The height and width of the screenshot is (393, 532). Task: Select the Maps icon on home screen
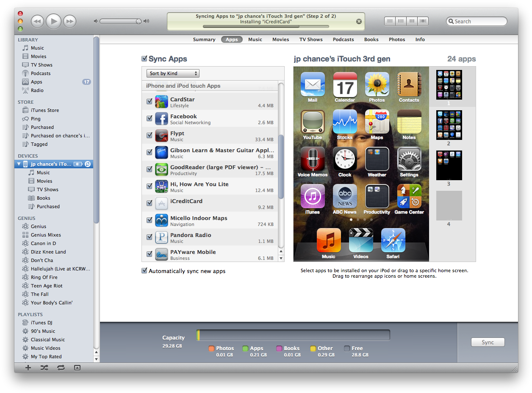click(x=377, y=122)
